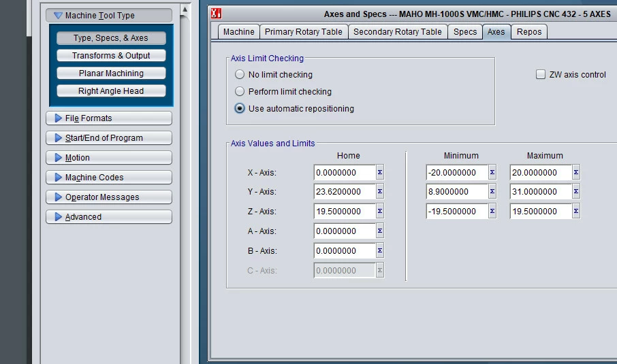Expand the File Formats section
Image resolution: width=617 pixels, height=364 pixels.
tap(109, 118)
